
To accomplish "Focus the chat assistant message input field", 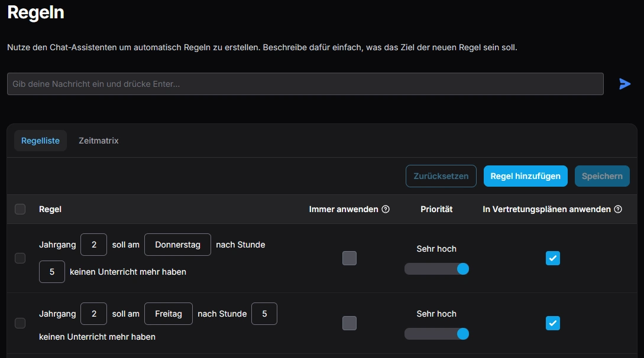I will click(x=305, y=84).
